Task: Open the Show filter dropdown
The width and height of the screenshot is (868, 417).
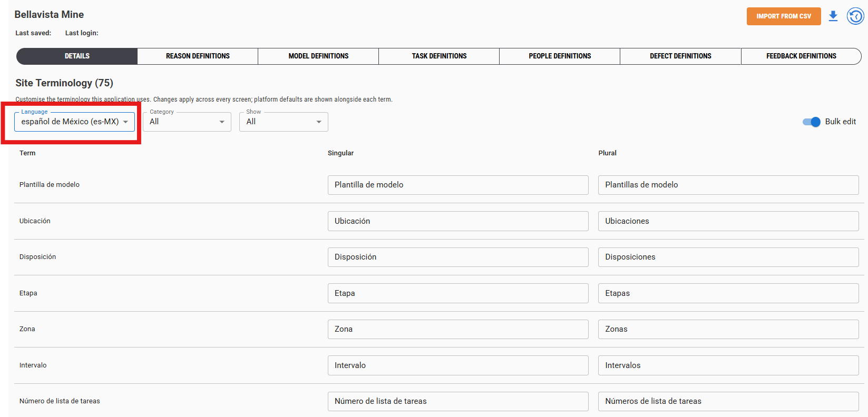Action: [x=284, y=122]
